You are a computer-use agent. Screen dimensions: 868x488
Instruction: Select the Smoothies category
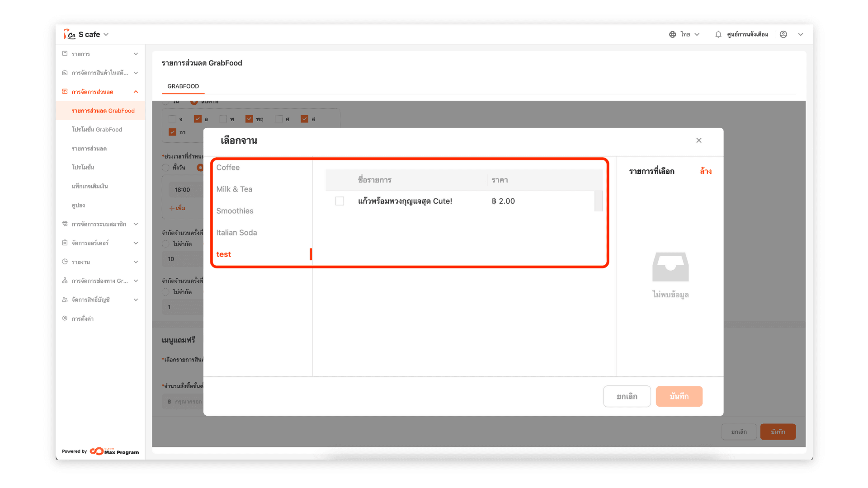point(235,211)
